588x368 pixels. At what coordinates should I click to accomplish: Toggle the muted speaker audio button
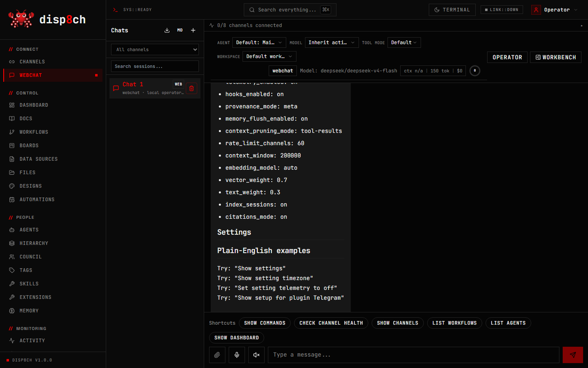coord(256,355)
